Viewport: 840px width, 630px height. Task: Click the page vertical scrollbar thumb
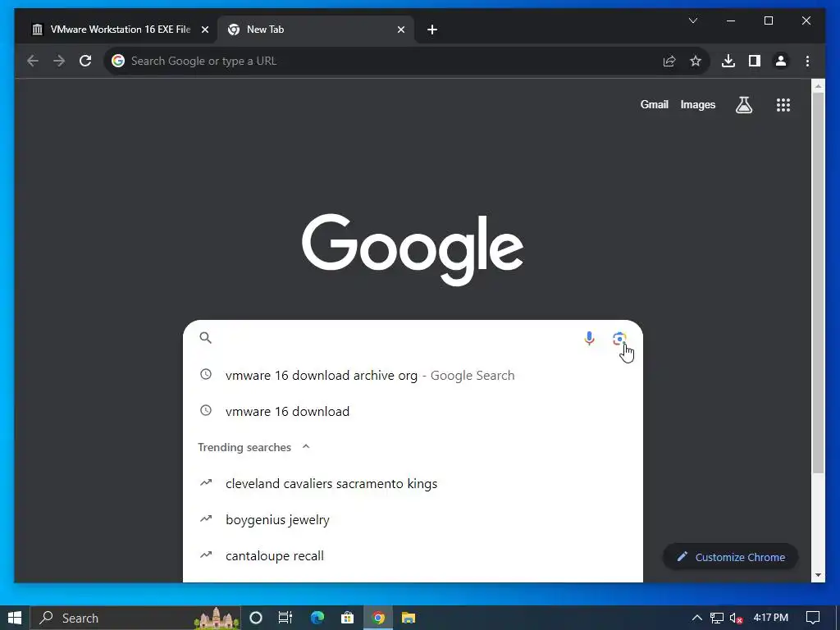(x=818, y=282)
